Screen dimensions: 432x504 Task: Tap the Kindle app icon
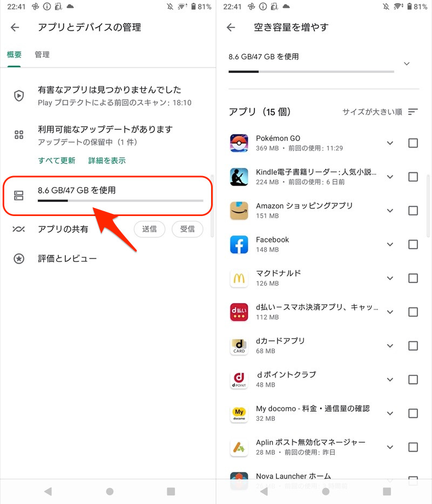[x=239, y=177]
